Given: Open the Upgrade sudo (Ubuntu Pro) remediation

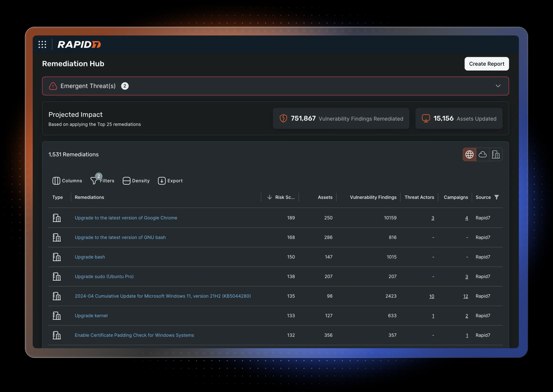Looking at the screenshot, I should coord(104,276).
